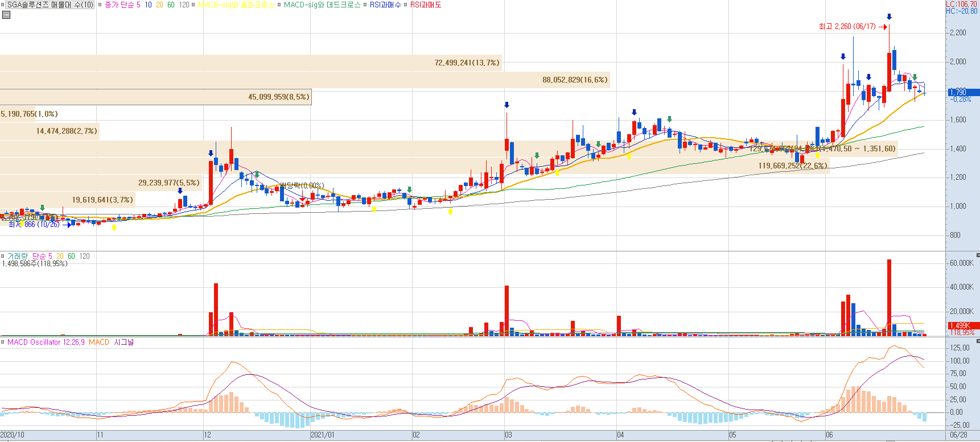Click the green down arrow at late June candles
Image resolution: width=980 pixels, height=442 pixels.
(x=915, y=77)
